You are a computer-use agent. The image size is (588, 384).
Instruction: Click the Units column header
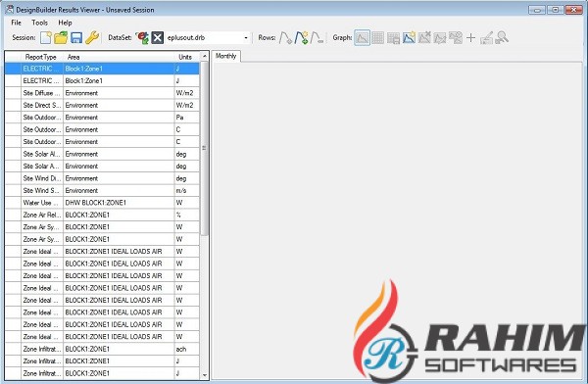[x=185, y=57]
